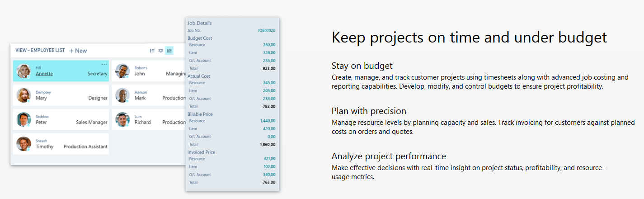Click Richard Lum's avatar

click(122, 119)
